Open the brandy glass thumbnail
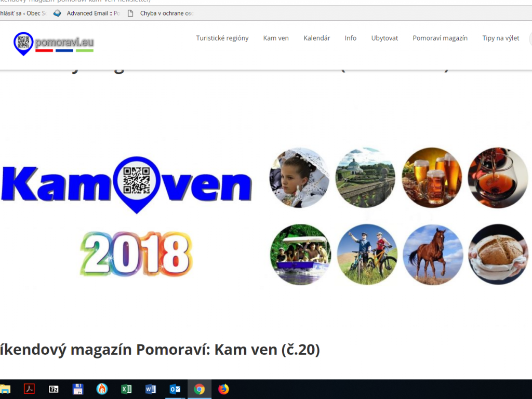This screenshot has width=532, height=399. click(x=498, y=178)
